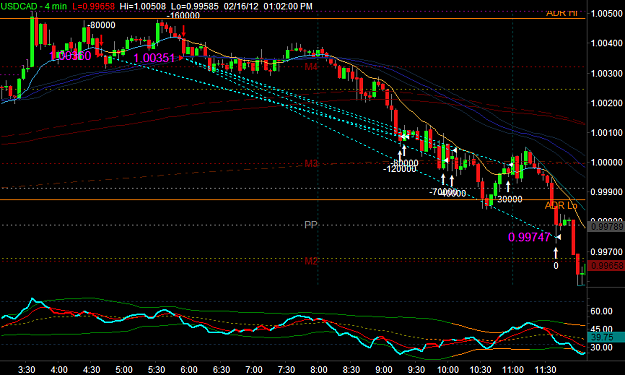The height and width of the screenshot is (375, 625).
Task: Click the teal 39.75 indicator value tag
Action: pos(607,337)
